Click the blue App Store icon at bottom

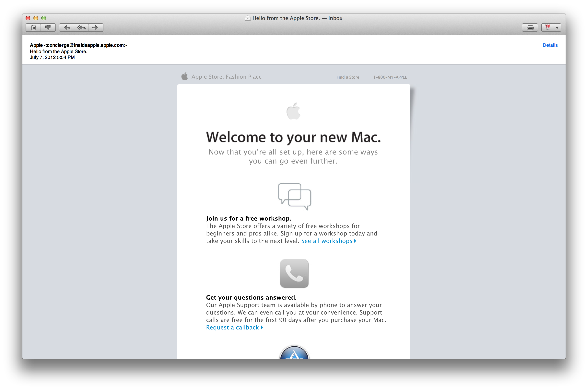coord(294,352)
